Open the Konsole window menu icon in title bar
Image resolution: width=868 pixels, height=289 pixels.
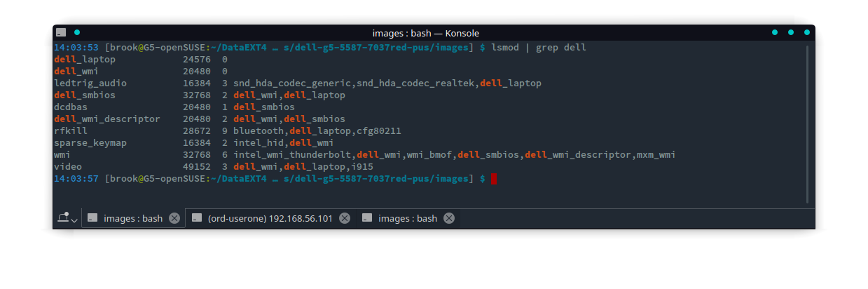point(62,32)
